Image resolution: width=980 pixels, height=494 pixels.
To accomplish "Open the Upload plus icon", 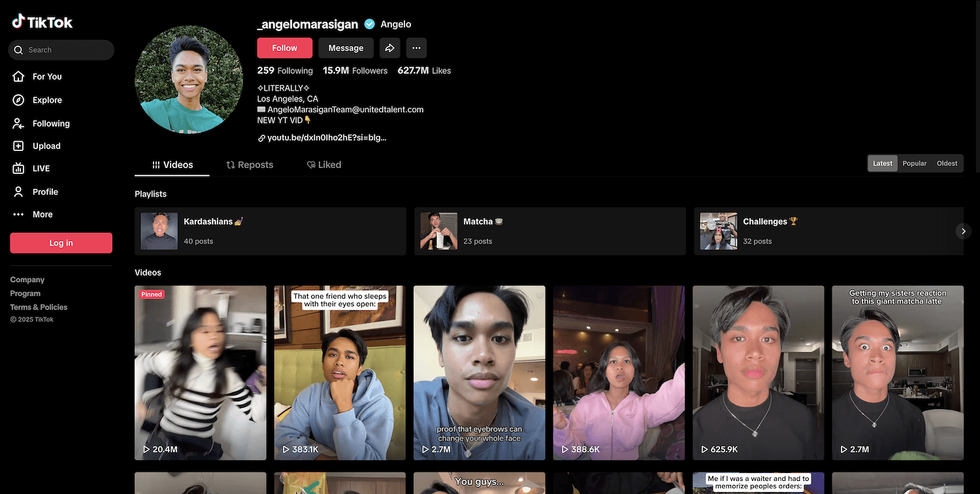I will pos(19,146).
